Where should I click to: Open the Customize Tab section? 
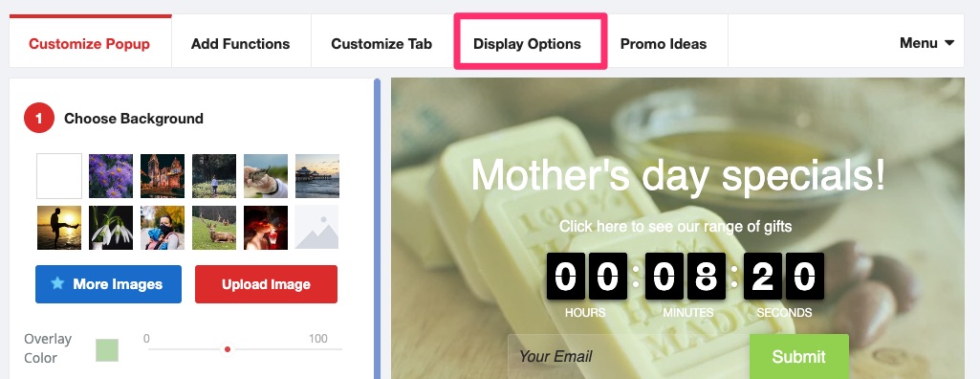point(381,44)
